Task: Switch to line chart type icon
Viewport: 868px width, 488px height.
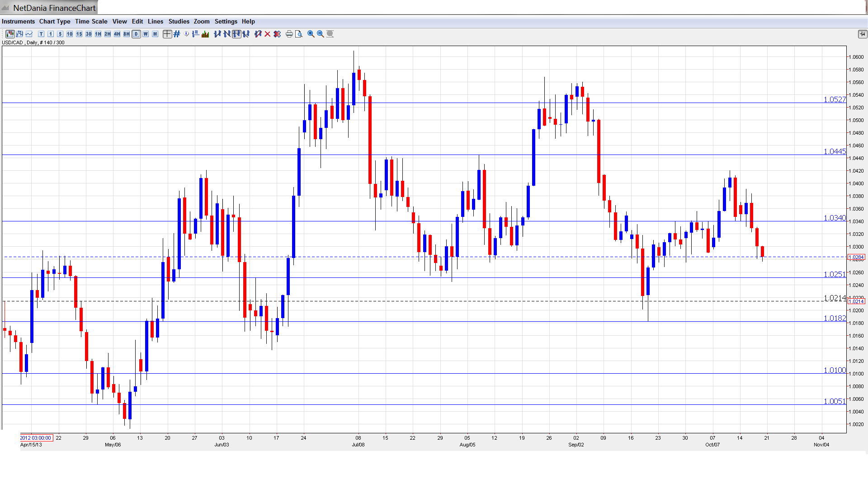Action: coord(29,34)
